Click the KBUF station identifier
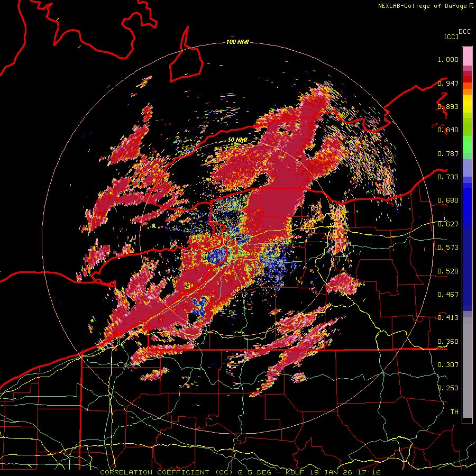 295,472
